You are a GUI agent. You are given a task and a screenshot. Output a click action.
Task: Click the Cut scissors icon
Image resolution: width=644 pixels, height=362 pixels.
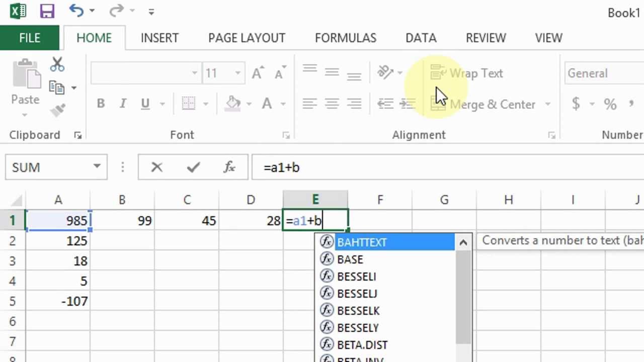[x=57, y=64]
